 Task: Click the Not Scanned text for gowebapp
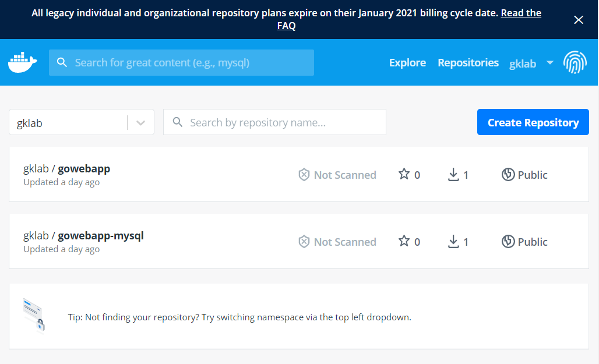point(345,175)
